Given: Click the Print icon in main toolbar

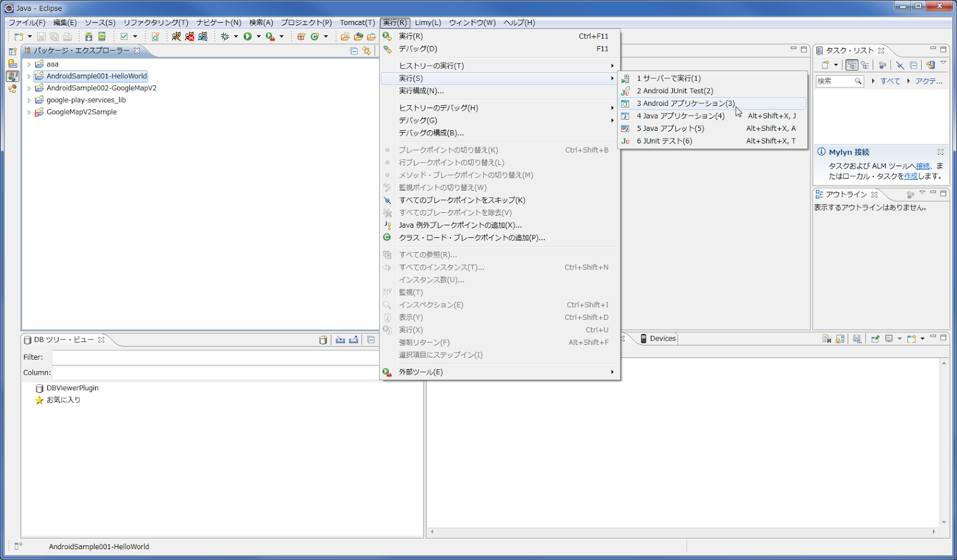Looking at the screenshot, I should pyautogui.click(x=68, y=36).
